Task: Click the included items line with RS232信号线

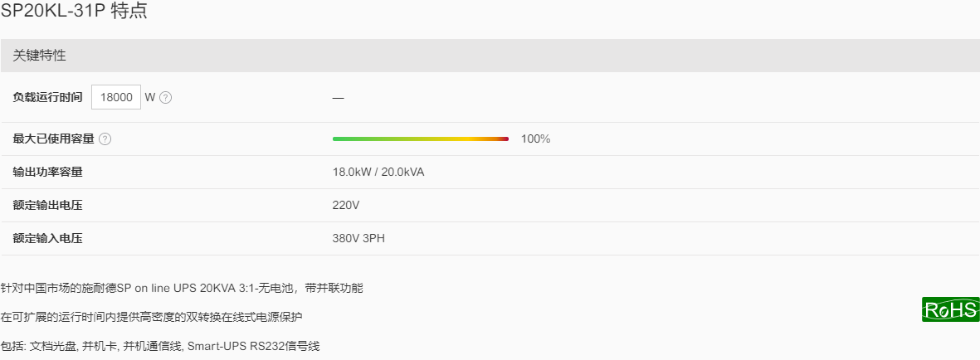Action: (160, 346)
